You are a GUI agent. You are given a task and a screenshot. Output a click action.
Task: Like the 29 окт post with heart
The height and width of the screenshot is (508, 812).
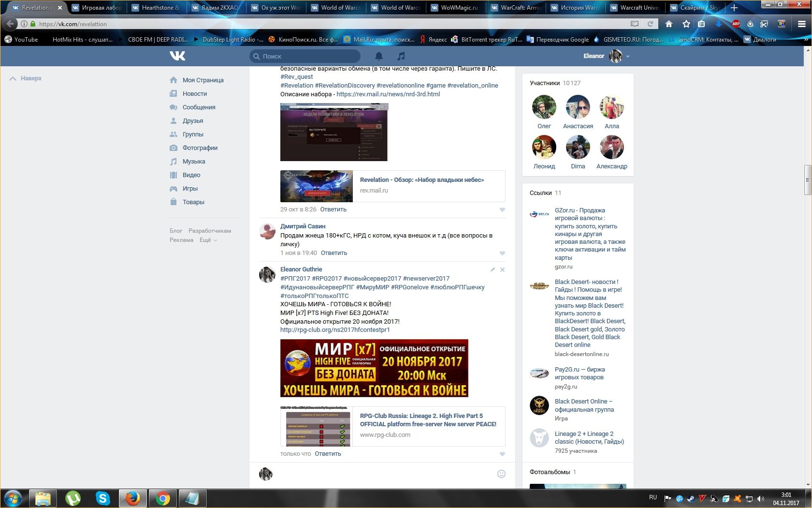click(502, 209)
